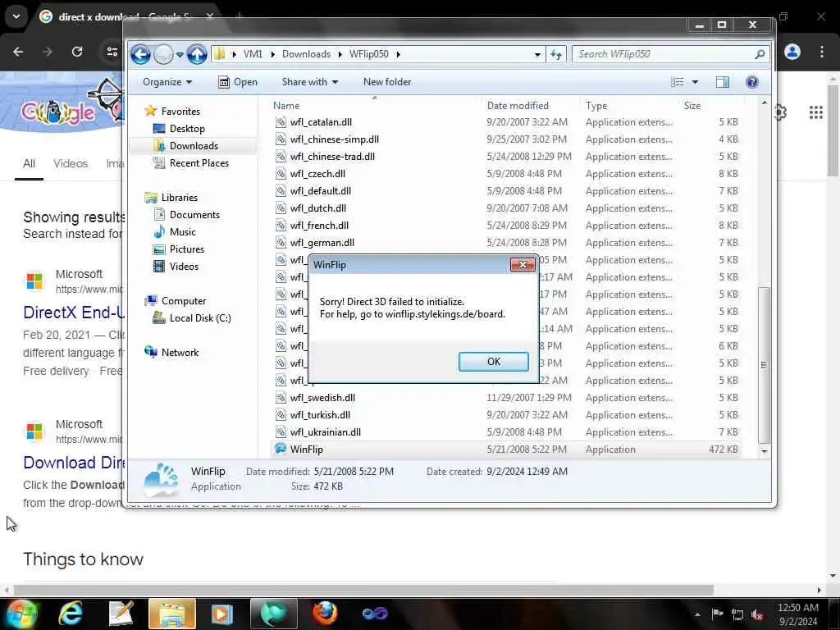The height and width of the screenshot is (630, 840).
Task: Open Explorer Help question mark icon
Action: click(751, 82)
